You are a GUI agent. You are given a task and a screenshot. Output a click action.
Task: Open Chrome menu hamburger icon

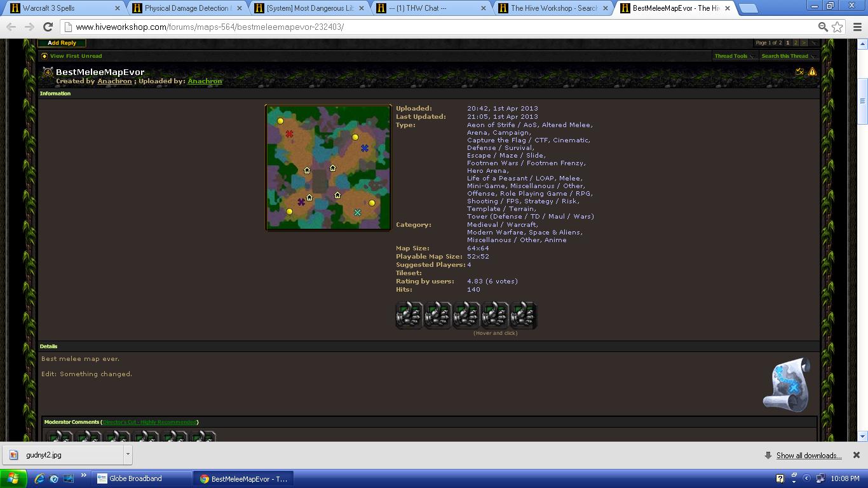point(857,27)
